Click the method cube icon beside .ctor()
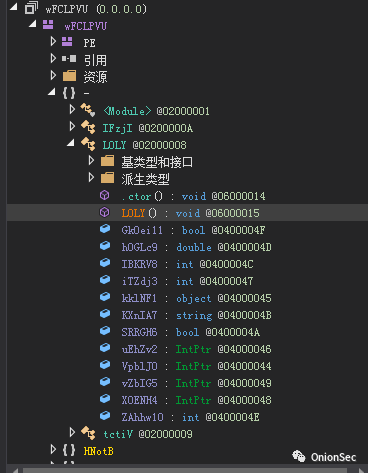 click(x=105, y=195)
